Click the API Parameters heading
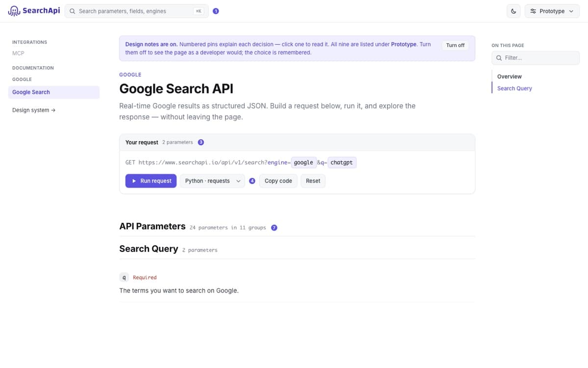This screenshot has width=588, height=368. (152, 226)
